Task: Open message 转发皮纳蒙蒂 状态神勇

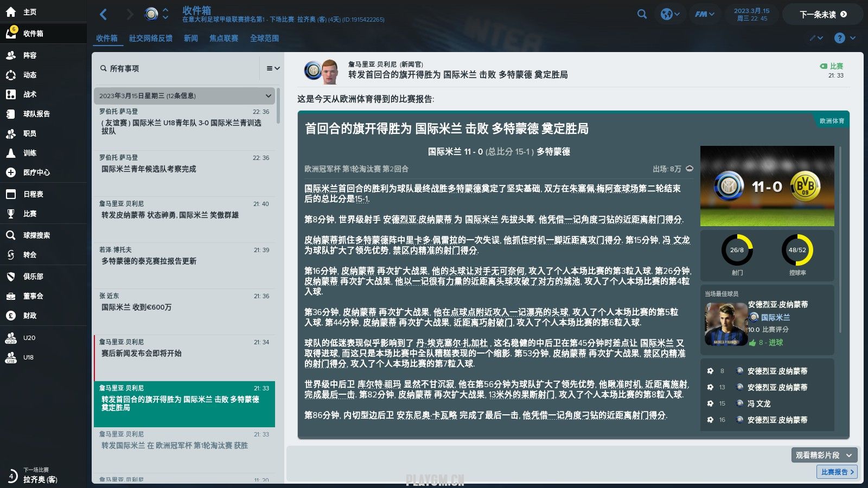Action: (184, 219)
